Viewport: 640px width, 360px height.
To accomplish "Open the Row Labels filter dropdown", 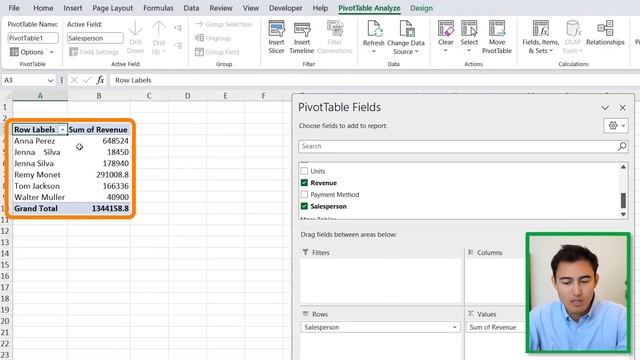I will click(x=62, y=130).
